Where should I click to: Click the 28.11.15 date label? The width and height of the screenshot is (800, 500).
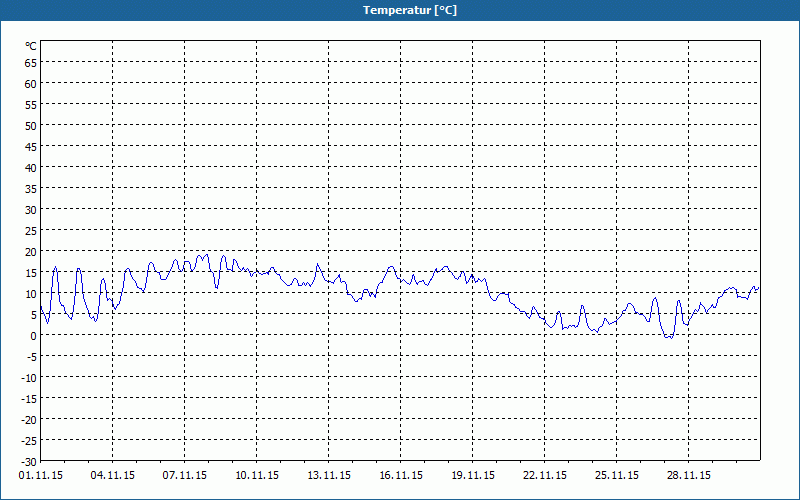pyautogui.click(x=689, y=476)
